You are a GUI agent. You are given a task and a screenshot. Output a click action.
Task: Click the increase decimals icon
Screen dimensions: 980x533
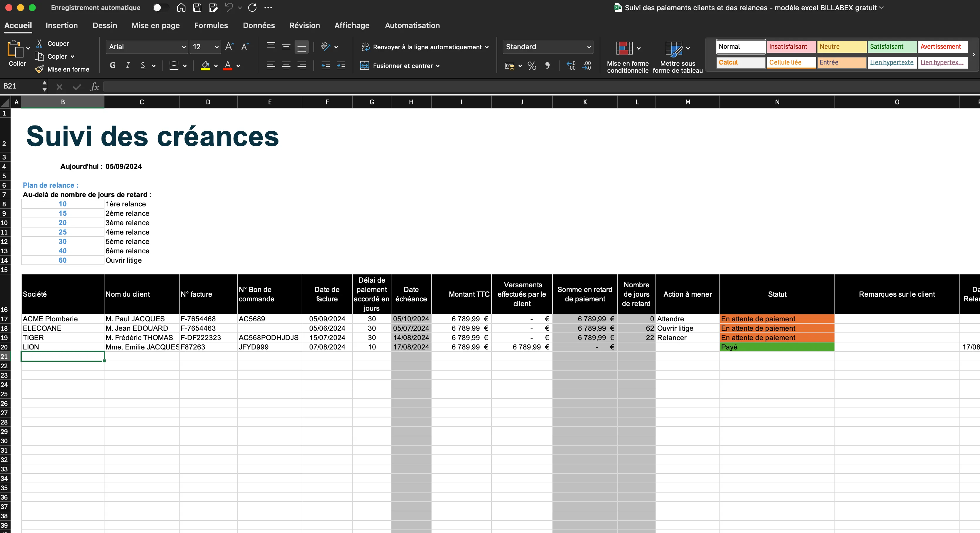(x=571, y=66)
